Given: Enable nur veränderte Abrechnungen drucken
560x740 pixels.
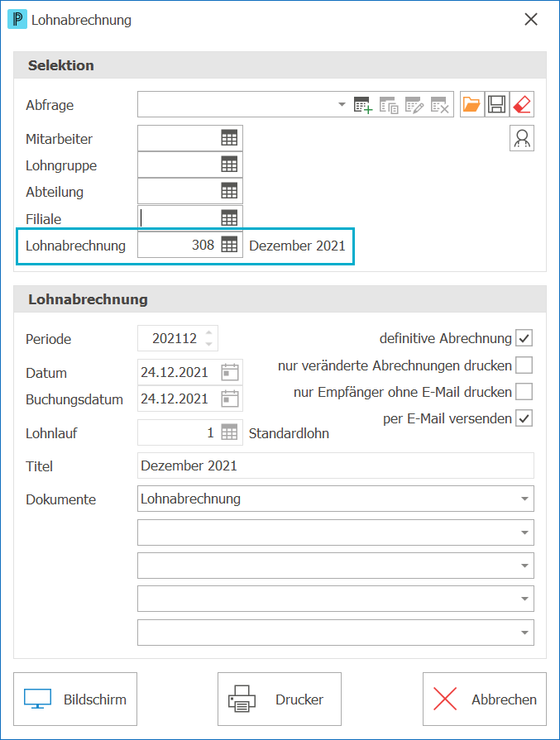Looking at the screenshot, I should [524, 365].
